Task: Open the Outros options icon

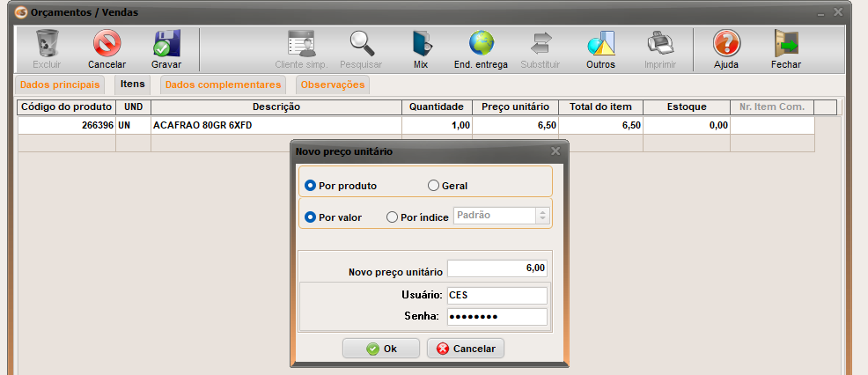Action: [600, 43]
